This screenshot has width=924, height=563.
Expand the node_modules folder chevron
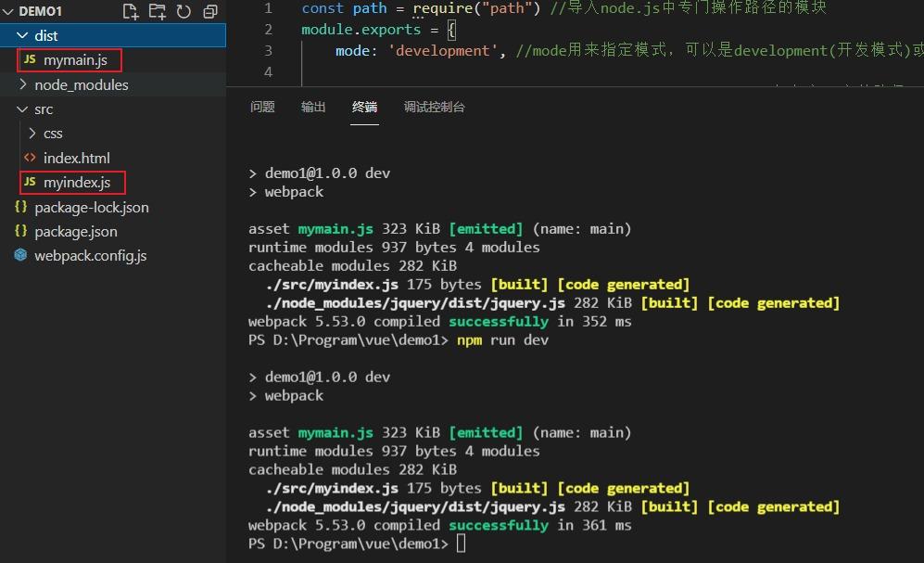click(22, 84)
